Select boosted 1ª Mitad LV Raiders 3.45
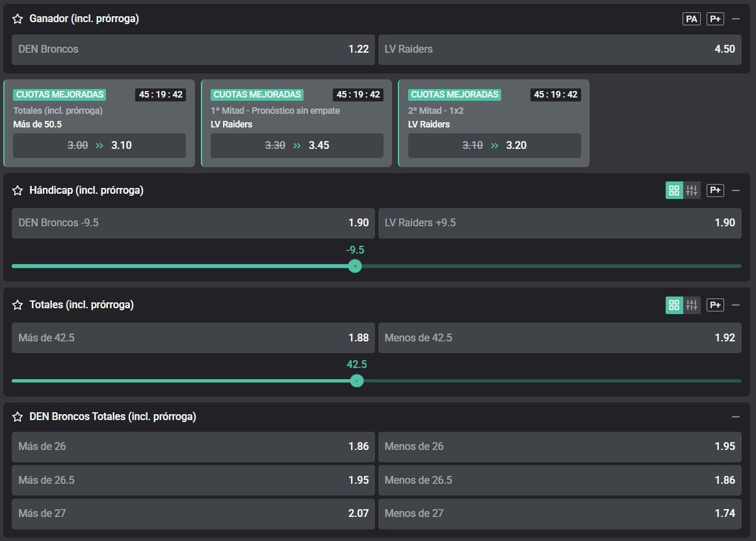The image size is (756, 541). click(296, 146)
